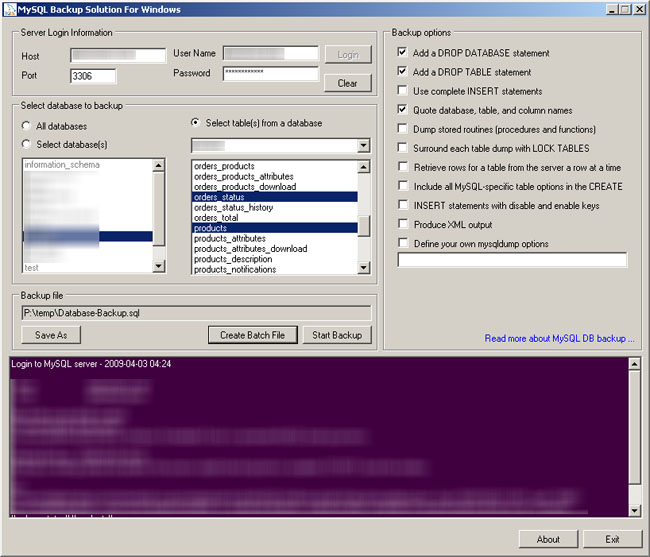Open Read more about MySQL DB backup link
Image resolution: width=650 pixels, height=557 pixels.
coord(559,339)
